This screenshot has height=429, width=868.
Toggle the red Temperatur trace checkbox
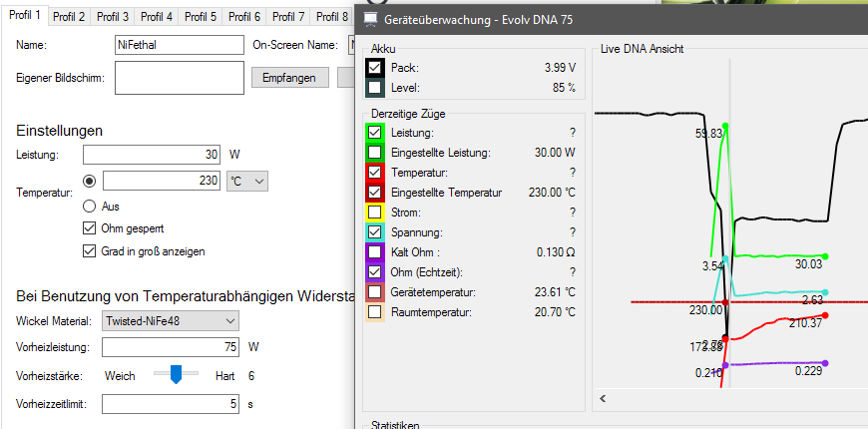(x=375, y=173)
